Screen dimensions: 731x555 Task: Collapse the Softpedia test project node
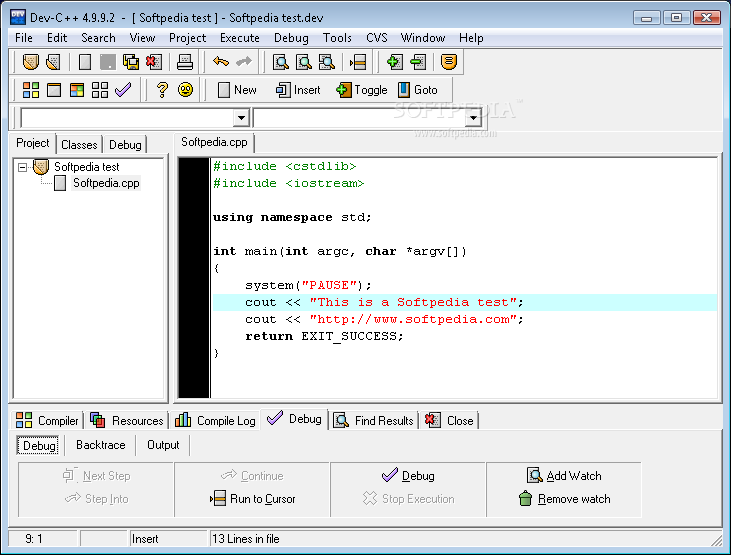[22, 167]
